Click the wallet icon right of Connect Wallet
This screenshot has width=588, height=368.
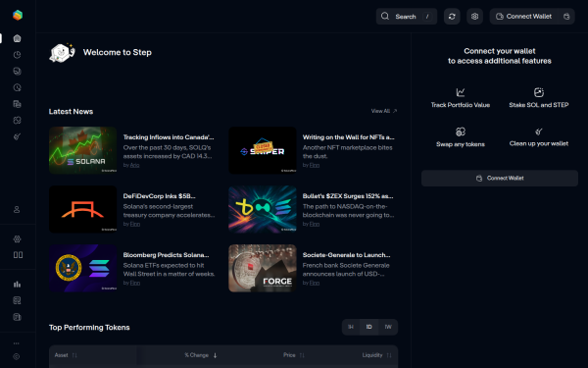coord(566,17)
